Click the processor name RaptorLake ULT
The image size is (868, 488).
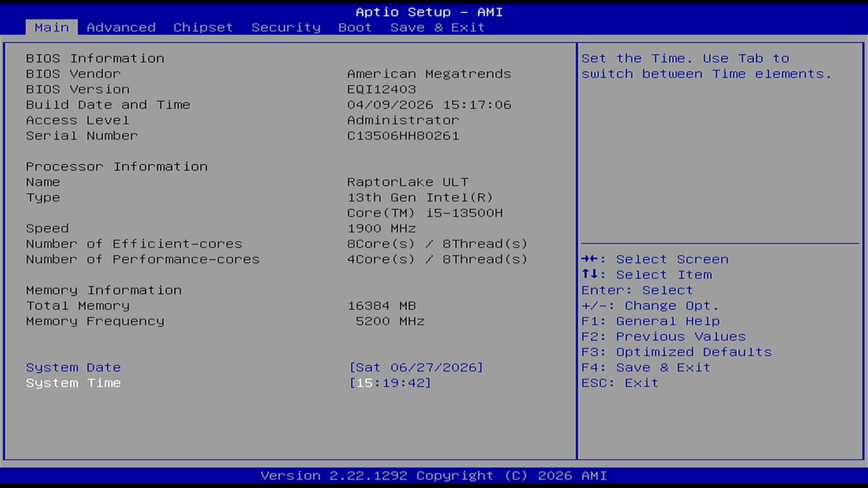408,182
